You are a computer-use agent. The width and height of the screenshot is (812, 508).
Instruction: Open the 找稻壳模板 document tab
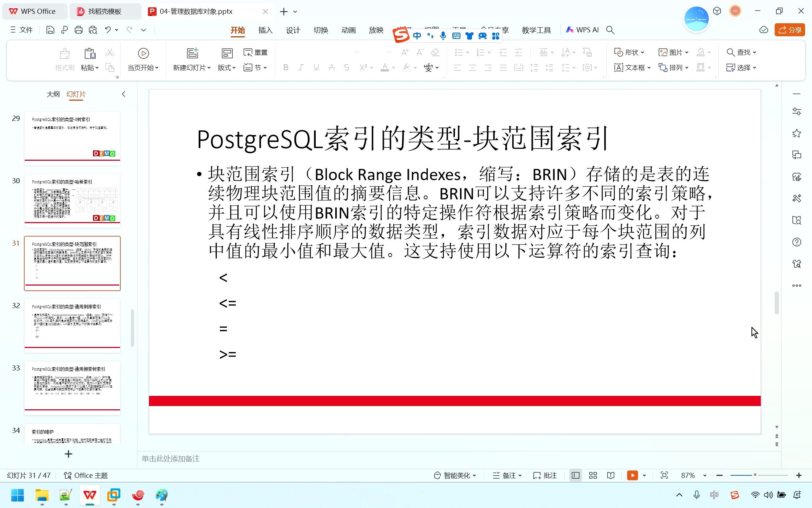[x=104, y=11]
